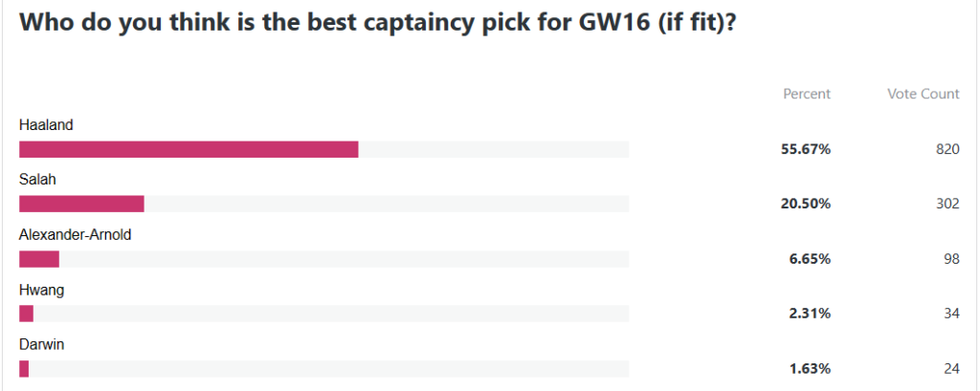Click Salah's pink result bar
This screenshot has height=391, width=980.
(x=81, y=204)
